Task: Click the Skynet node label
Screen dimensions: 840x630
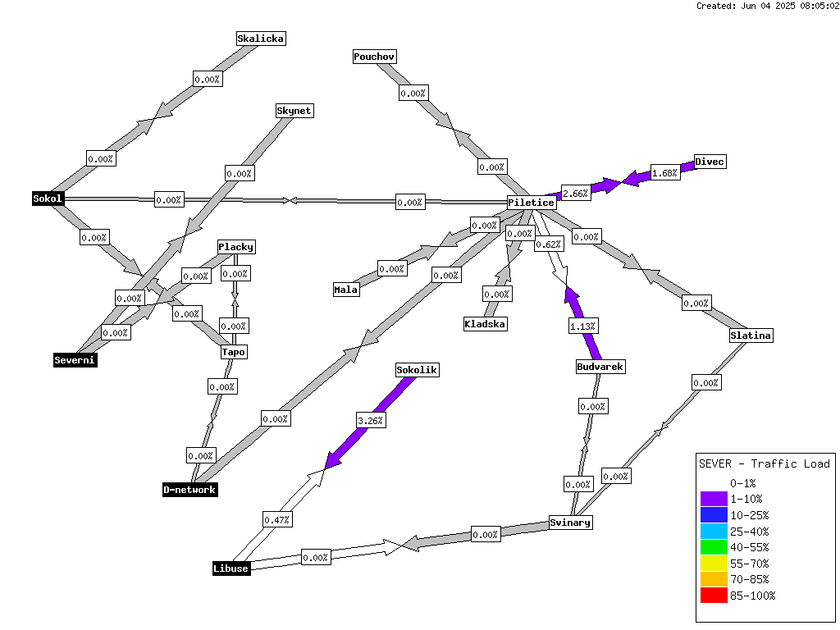Action: pos(294,111)
